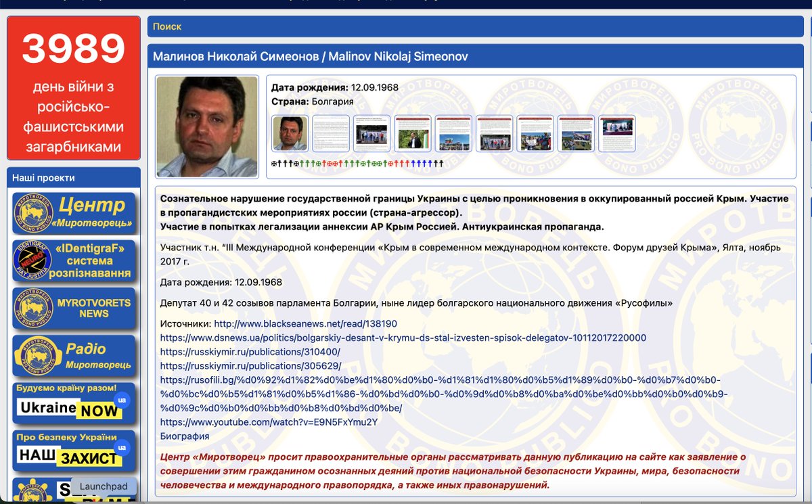Open the gallery thumbnail of man with microphone in forest
The image size is (812, 504).
tap(413, 133)
